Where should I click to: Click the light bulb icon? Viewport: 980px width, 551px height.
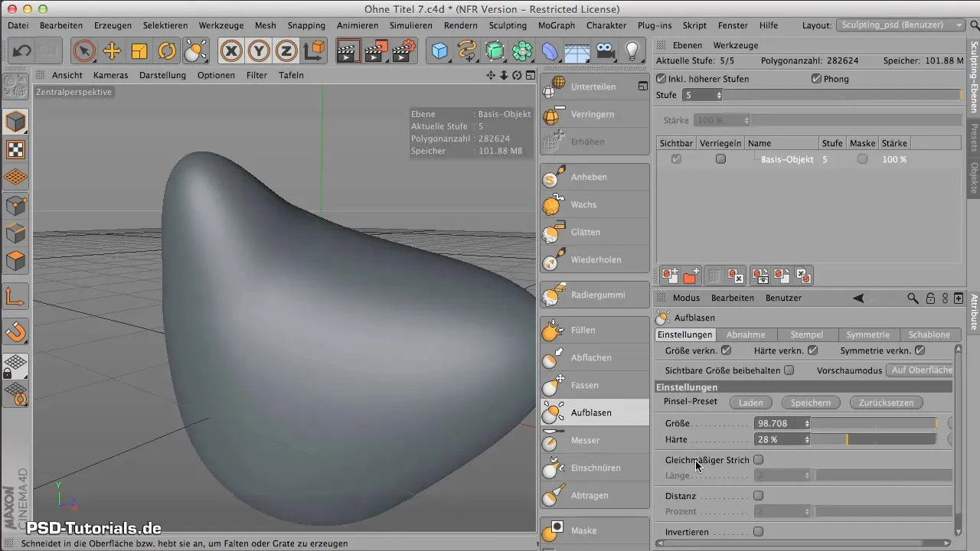[632, 51]
